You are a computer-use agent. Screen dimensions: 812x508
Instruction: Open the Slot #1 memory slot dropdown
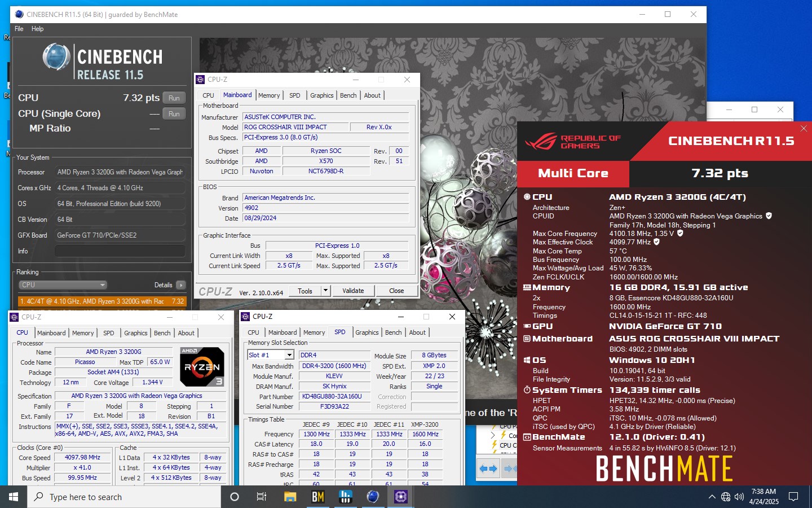coord(271,355)
